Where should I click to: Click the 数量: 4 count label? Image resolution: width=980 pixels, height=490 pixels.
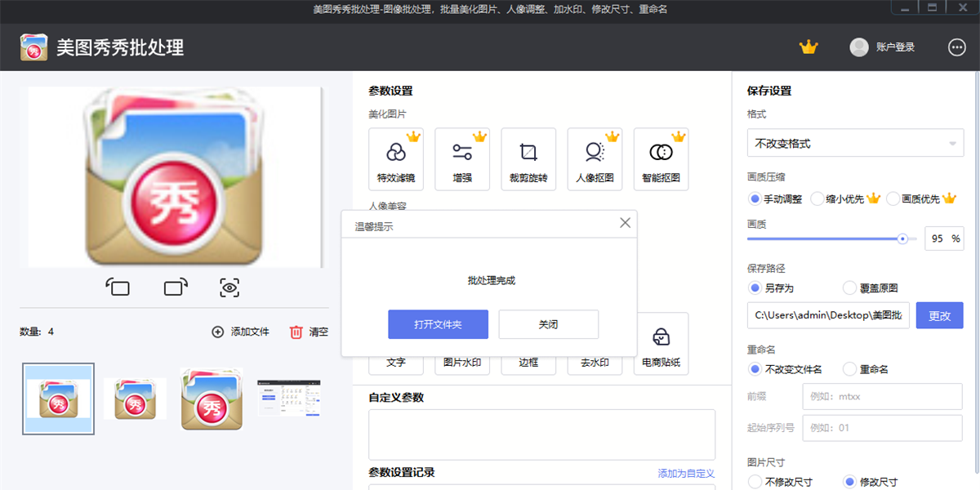[37, 332]
